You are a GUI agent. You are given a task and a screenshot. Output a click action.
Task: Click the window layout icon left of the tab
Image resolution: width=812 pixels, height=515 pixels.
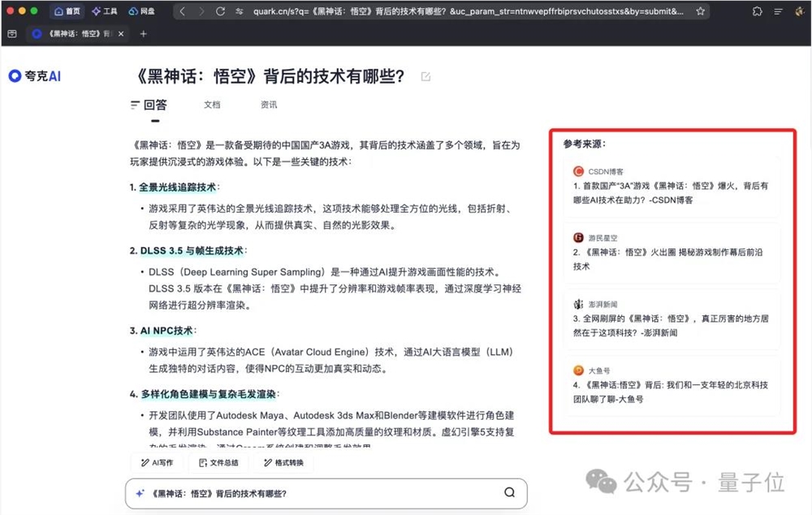[12, 34]
